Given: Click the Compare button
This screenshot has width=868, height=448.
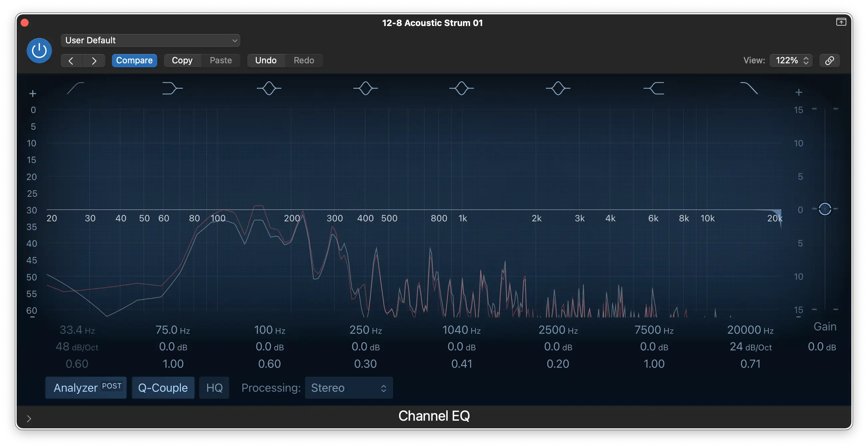Looking at the screenshot, I should (134, 61).
